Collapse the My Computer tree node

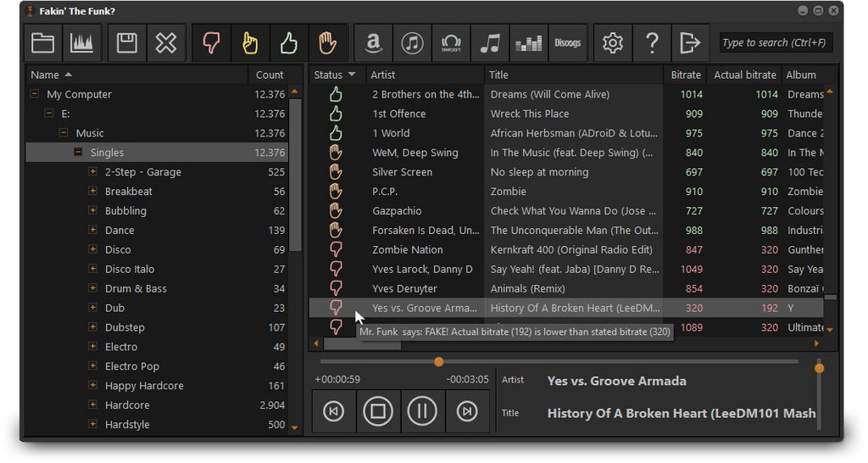point(34,94)
